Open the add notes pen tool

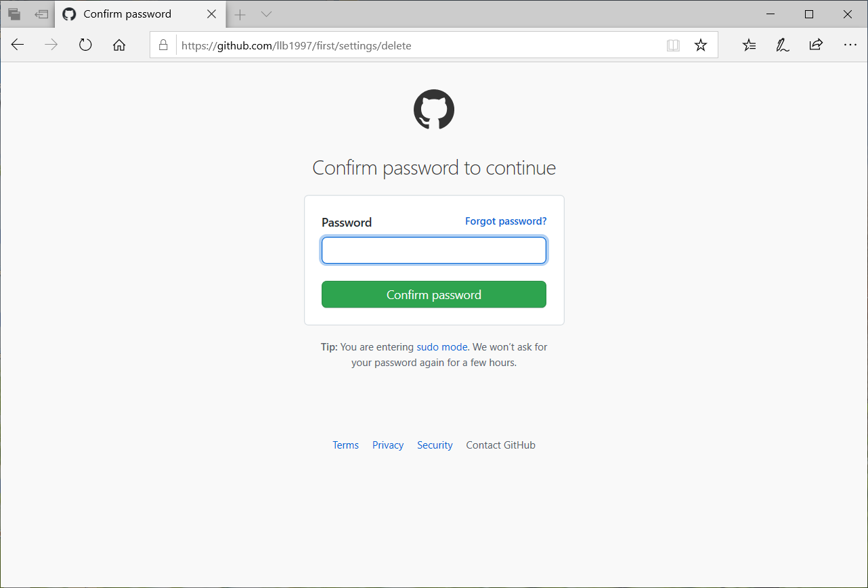(x=783, y=45)
